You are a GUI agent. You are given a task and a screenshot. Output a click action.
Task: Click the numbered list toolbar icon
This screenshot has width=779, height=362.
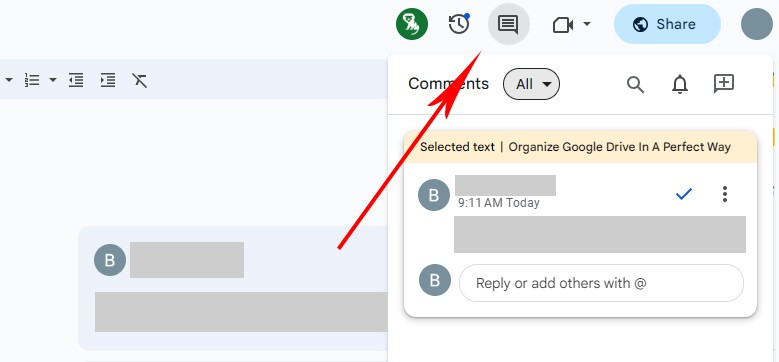[x=32, y=80]
